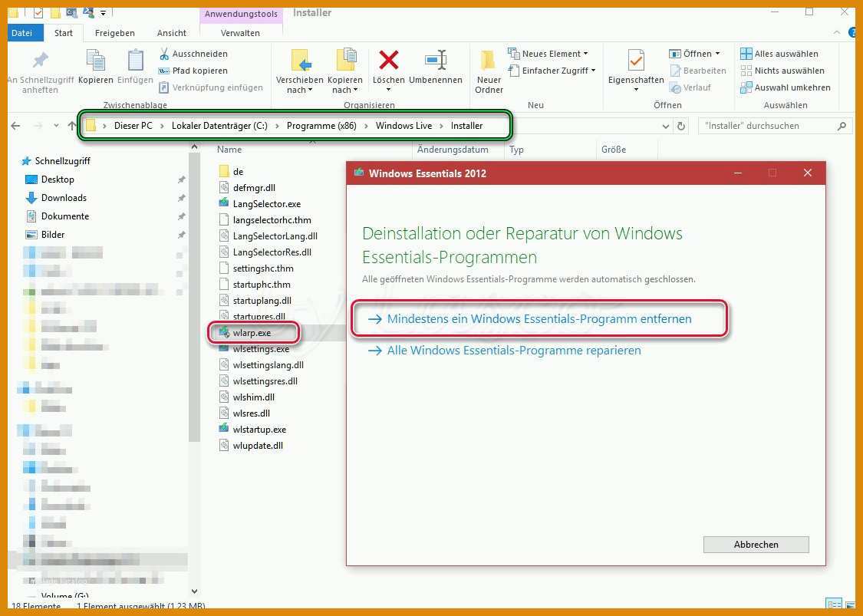Sort by Typ column

pos(516,150)
